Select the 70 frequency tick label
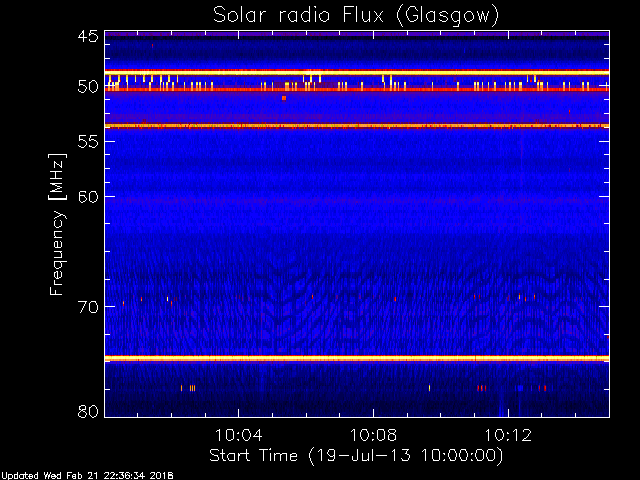Image resolution: width=640 pixels, height=480 pixels. 88,307
